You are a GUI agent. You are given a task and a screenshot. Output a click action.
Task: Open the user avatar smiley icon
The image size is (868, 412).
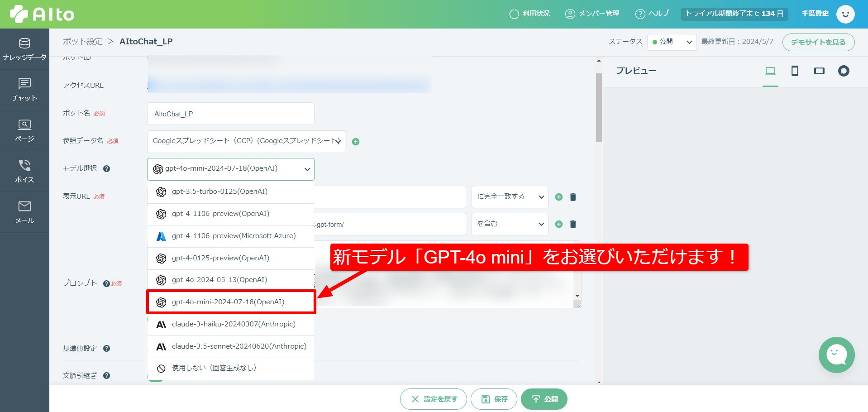pos(845,14)
